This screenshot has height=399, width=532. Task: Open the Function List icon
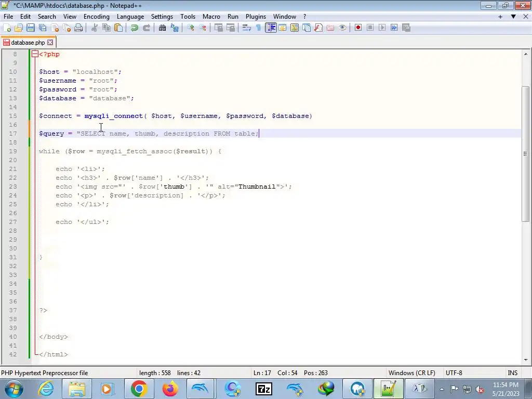pyautogui.click(x=318, y=28)
